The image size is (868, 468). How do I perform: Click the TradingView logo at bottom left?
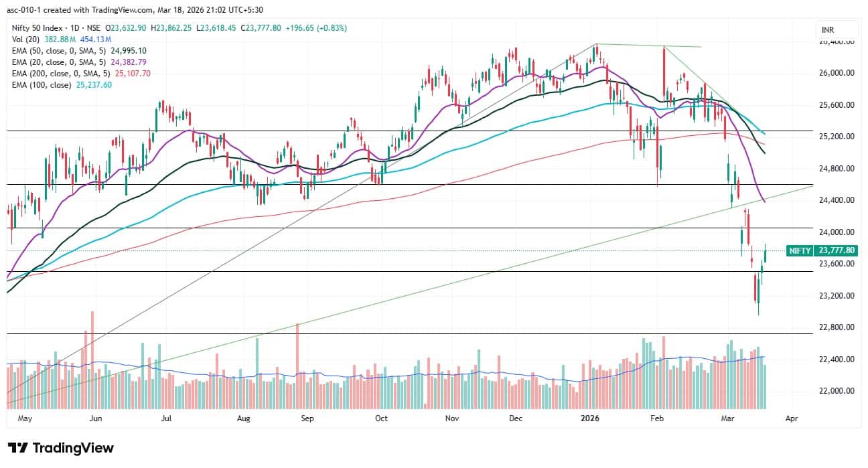60,448
